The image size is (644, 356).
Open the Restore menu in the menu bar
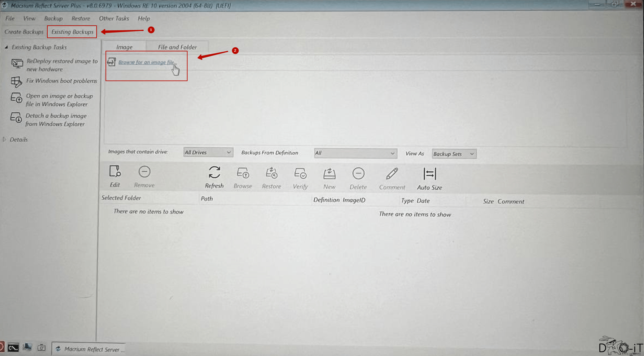tap(81, 19)
